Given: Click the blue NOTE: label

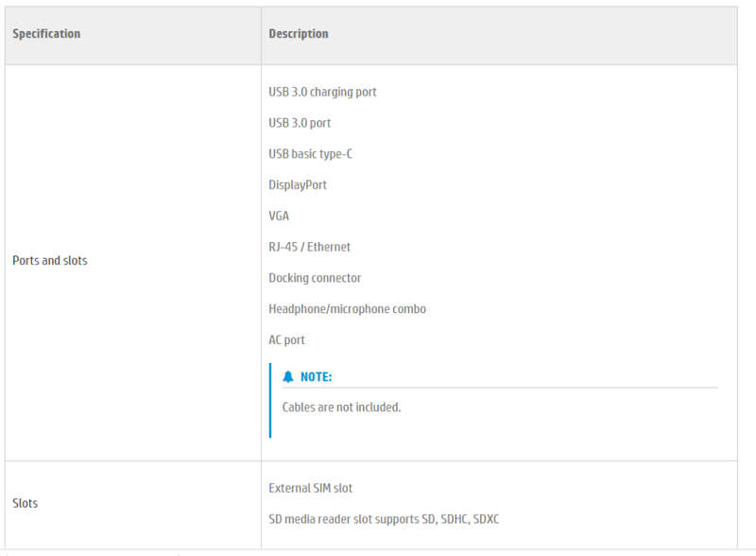Looking at the screenshot, I should 316,377.
